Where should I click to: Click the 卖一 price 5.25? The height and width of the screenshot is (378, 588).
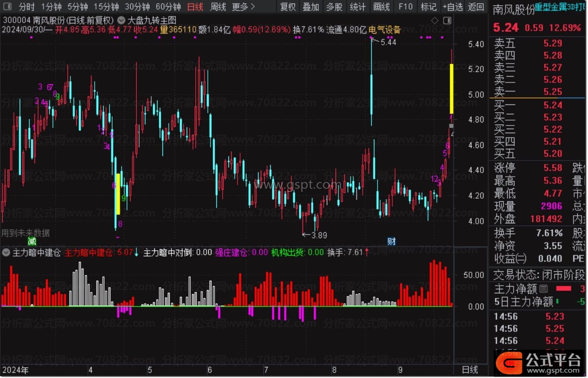pos(553,92)
